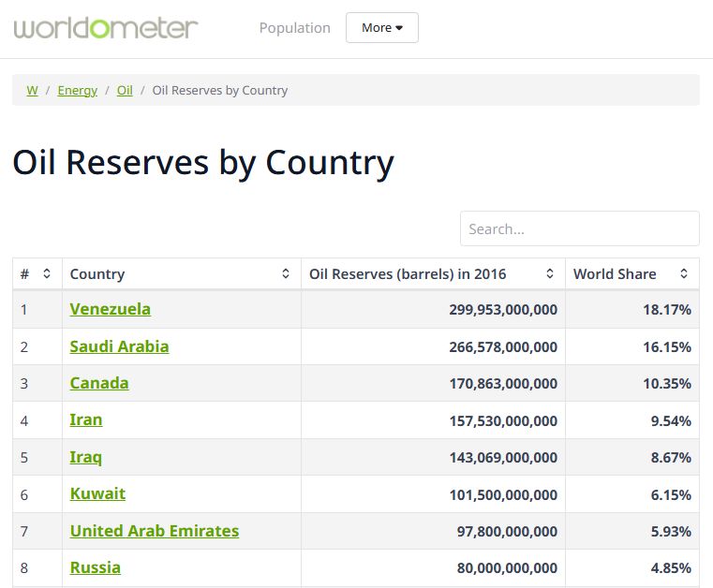
Task: Open the Iraq country link
Action: 86,457
